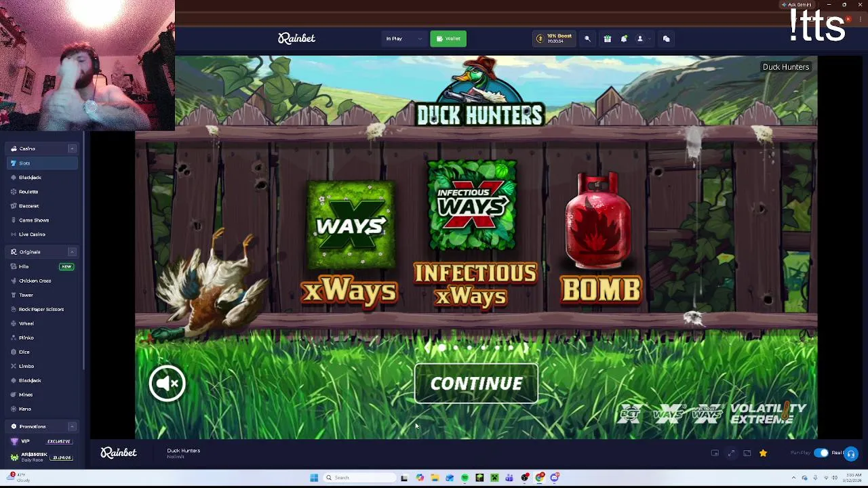The image size is (868, 488).
Task: Open live support headset button
Action: coord(851,453)
